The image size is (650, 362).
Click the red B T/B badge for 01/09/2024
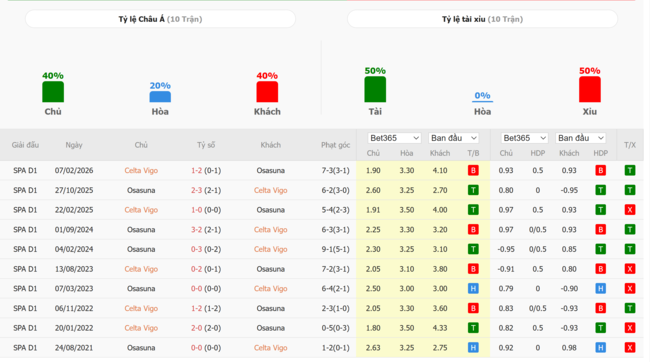point(473,230)
